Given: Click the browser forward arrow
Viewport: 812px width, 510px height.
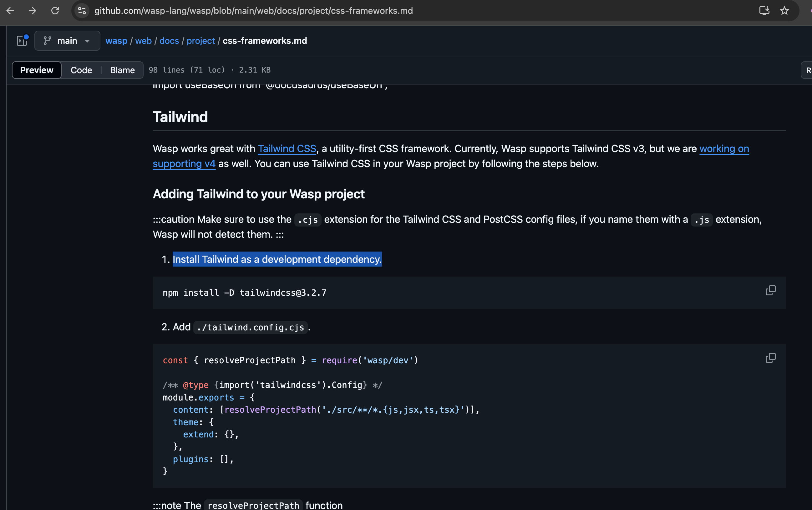Looking at the screenshot, I should pos(32,11).
